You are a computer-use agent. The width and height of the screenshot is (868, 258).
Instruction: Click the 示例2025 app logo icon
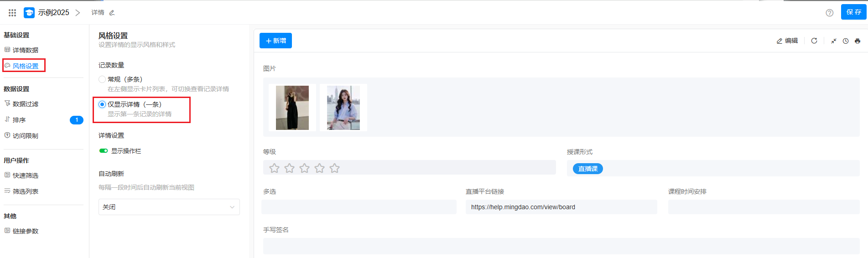pos(29,13)
